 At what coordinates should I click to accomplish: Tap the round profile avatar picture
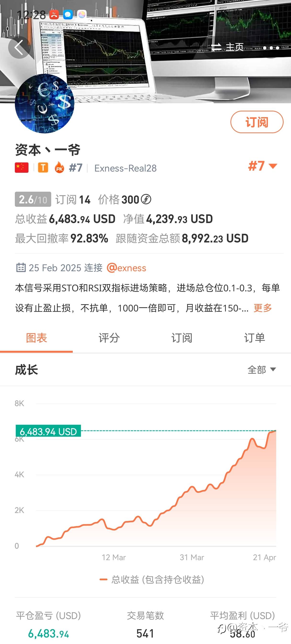[x=45, y=103]
